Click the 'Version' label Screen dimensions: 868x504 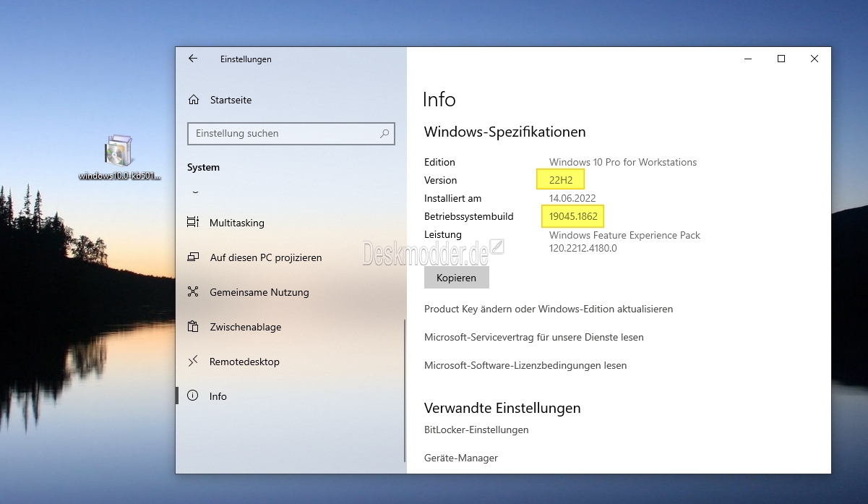click(441, 180)
